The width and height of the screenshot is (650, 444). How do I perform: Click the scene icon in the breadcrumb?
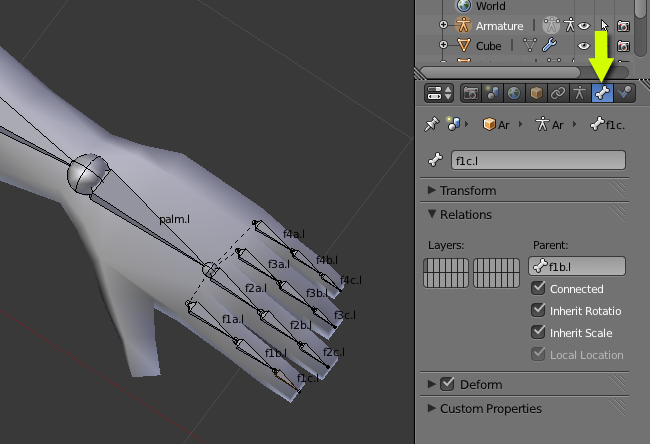click(453, 124)
